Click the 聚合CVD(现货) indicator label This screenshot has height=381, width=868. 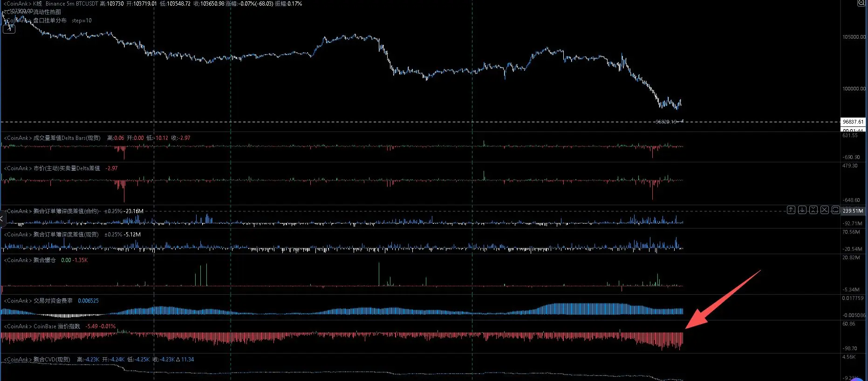coord(52,360)
